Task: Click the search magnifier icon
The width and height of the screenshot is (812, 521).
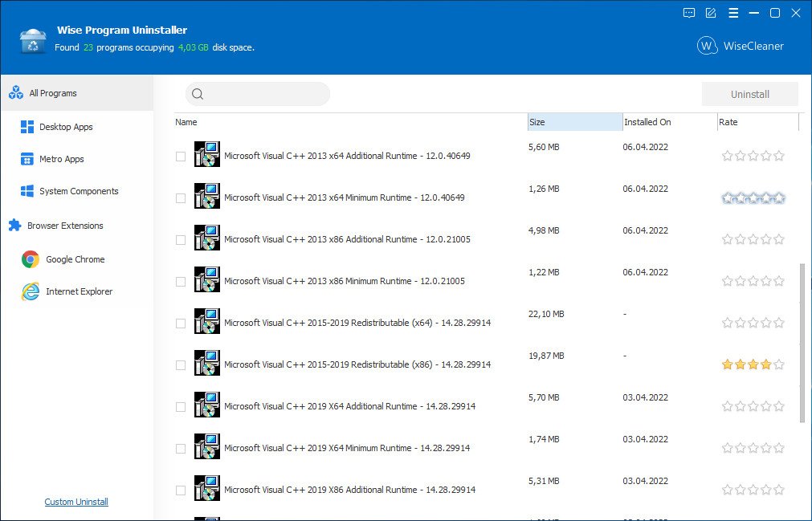Action: 198,95
